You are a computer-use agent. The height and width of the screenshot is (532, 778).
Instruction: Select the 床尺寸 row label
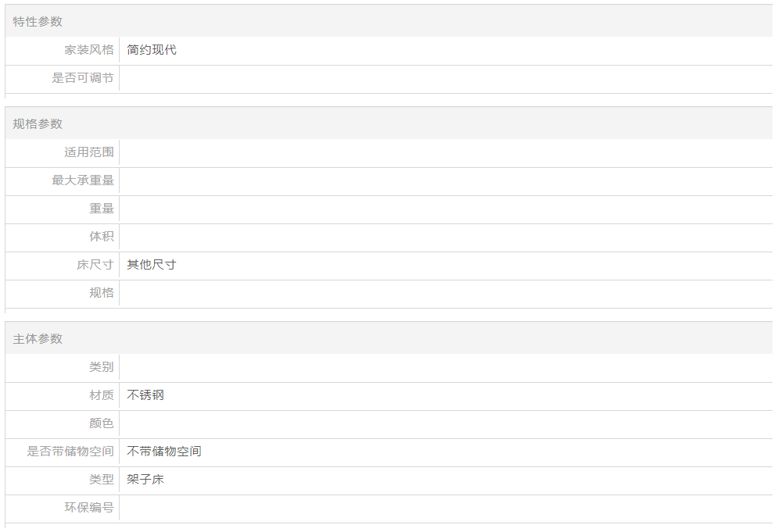[95, 264]
